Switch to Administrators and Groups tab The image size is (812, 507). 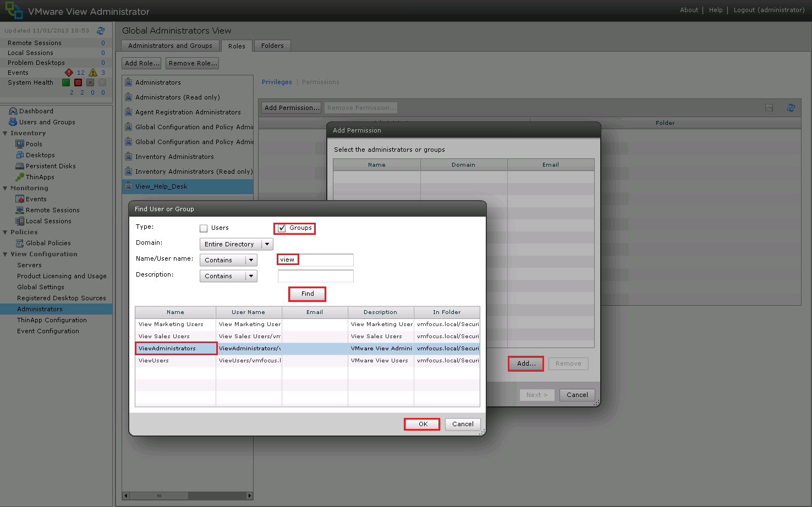[170, 46]
